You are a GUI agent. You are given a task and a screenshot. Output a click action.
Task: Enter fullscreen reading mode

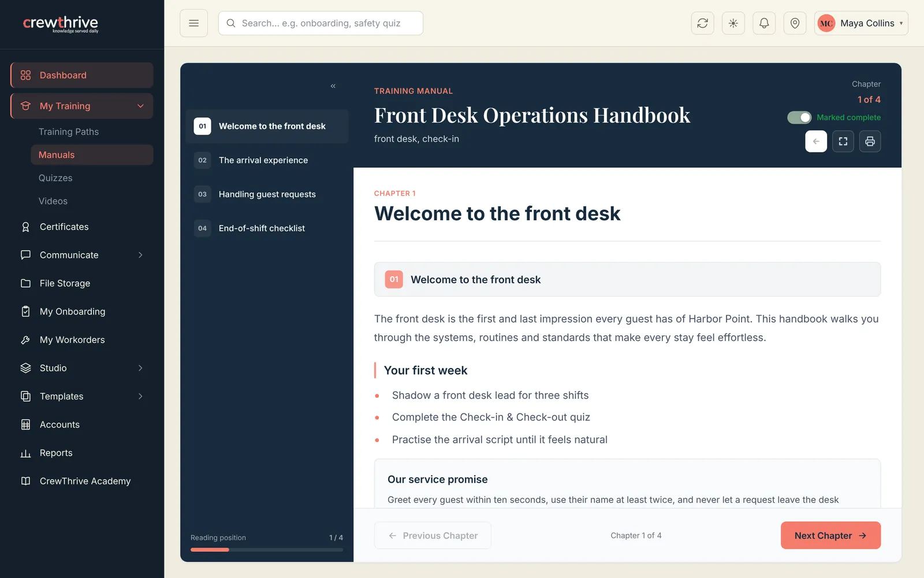coord(843,142)
